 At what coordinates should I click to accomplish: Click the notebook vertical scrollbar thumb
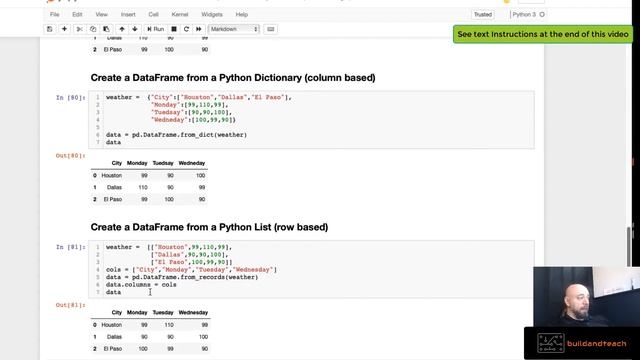(629, 247)
